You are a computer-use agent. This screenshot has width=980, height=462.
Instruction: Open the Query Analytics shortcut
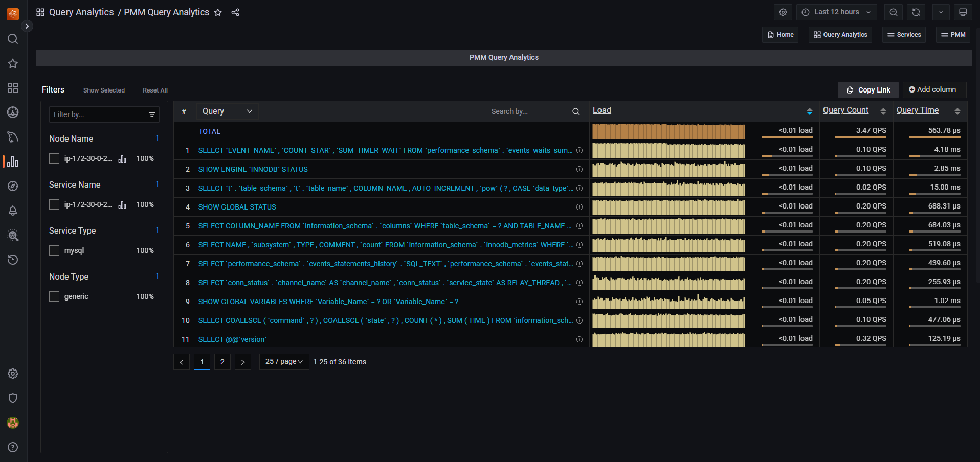click(x=840, y=35)
